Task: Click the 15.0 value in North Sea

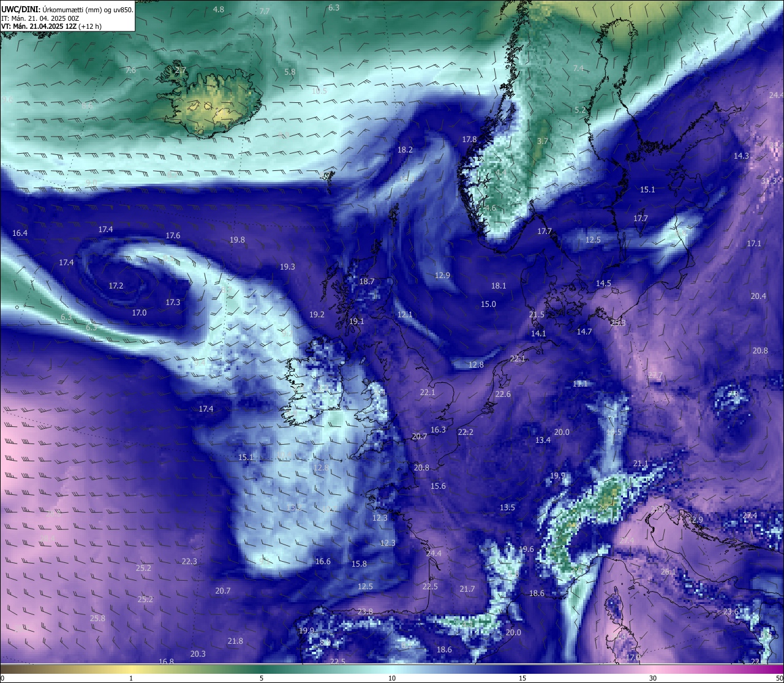Action: pos(488,304)
